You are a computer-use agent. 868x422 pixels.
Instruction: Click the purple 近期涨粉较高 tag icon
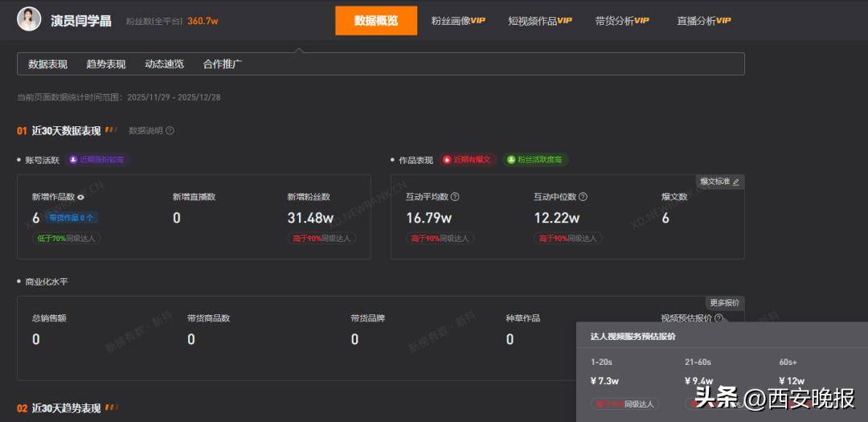(73, 160)
